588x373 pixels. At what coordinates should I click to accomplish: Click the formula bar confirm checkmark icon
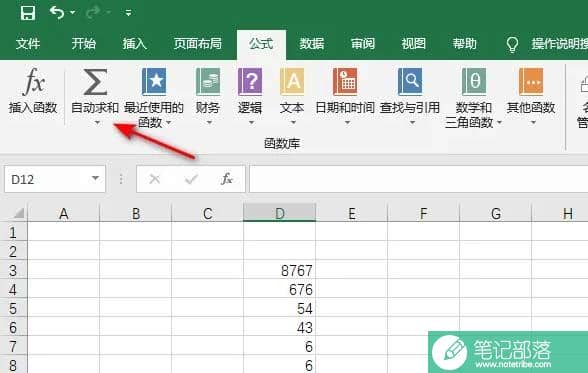click(x=191, y=179)
